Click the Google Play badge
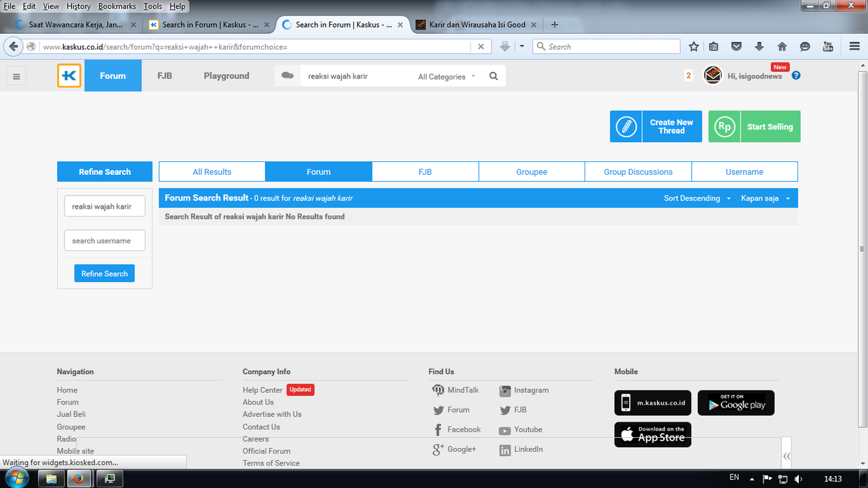Viewport: 868px width, 488px height. [x=736, y=403]
